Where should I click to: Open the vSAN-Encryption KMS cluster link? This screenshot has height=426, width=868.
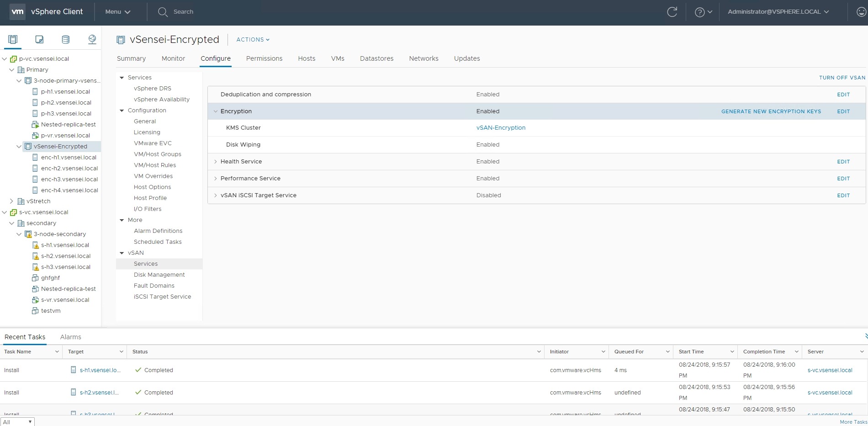501,128
